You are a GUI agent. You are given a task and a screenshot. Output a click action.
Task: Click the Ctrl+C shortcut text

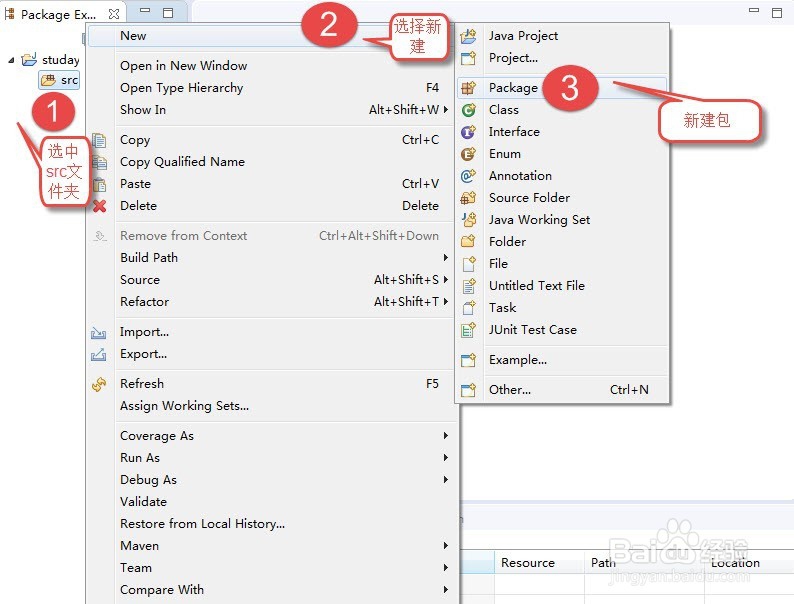420,140
